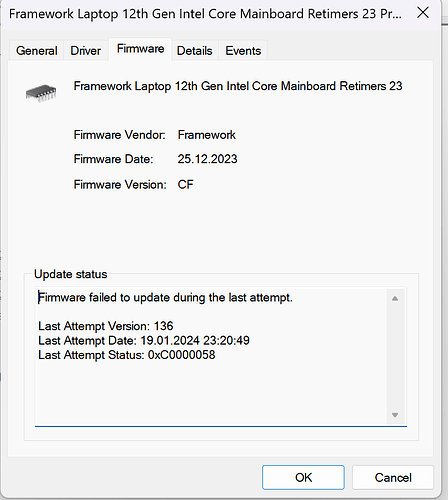Dismiss dialog with Cancel button

pos(393,477)
